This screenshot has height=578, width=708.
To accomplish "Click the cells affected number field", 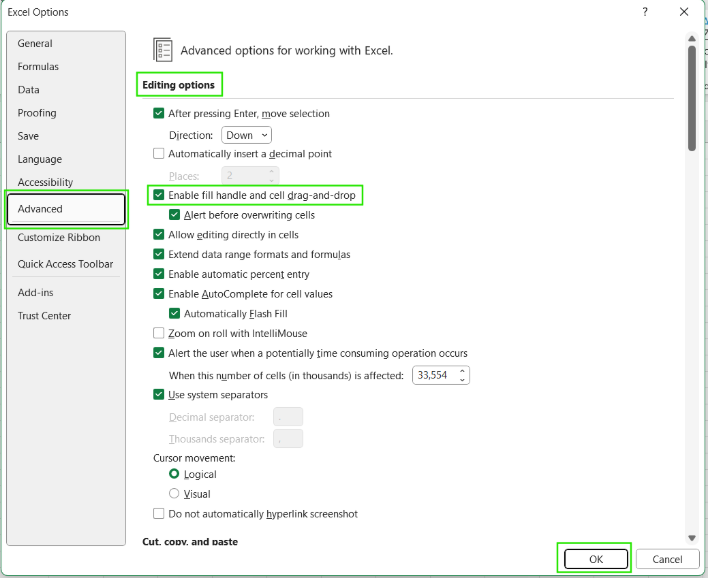I will (434, 375).
